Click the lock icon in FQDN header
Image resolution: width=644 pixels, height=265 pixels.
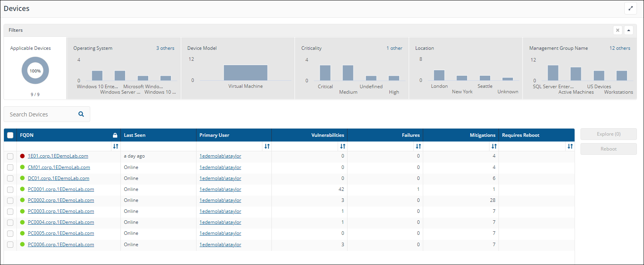(115, 135)
